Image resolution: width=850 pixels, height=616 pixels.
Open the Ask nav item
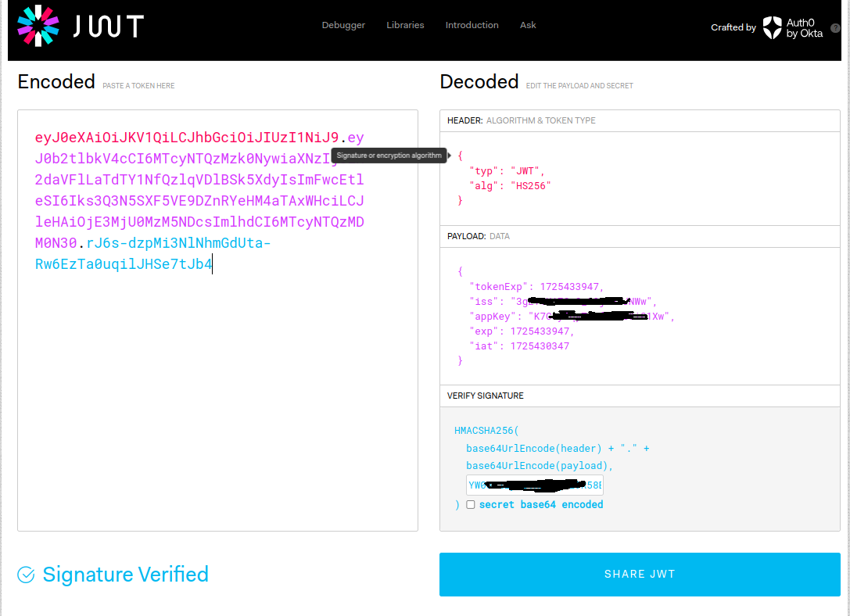[528, 25]
